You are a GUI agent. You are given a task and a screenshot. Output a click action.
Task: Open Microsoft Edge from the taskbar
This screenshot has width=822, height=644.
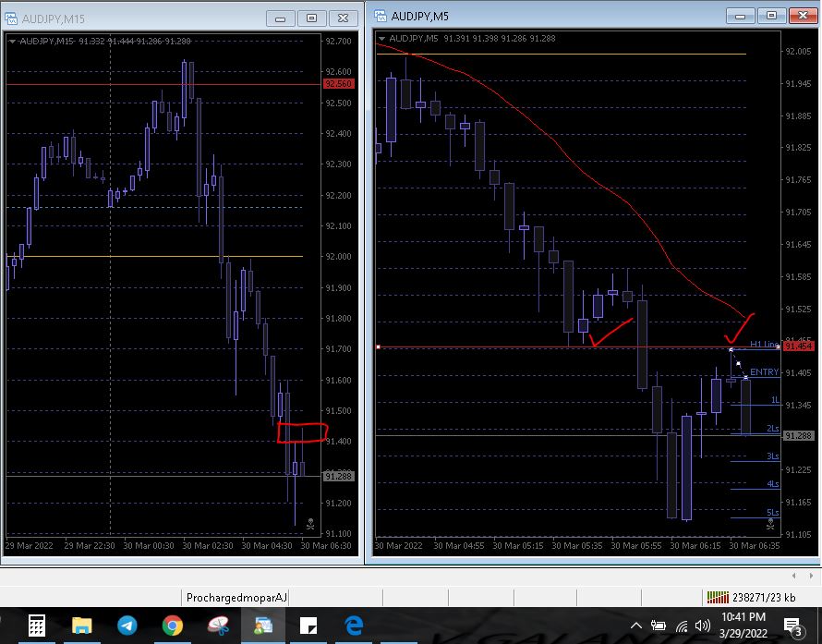(x=354, y=626)
